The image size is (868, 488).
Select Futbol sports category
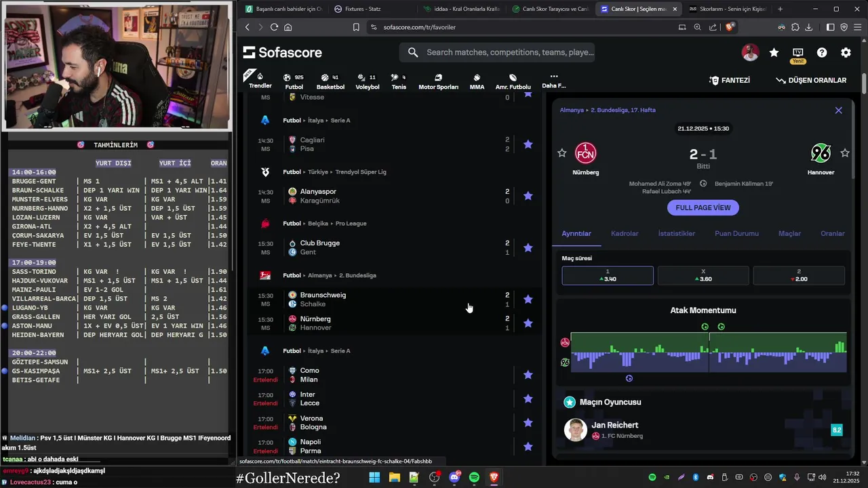tap(294, 81)
